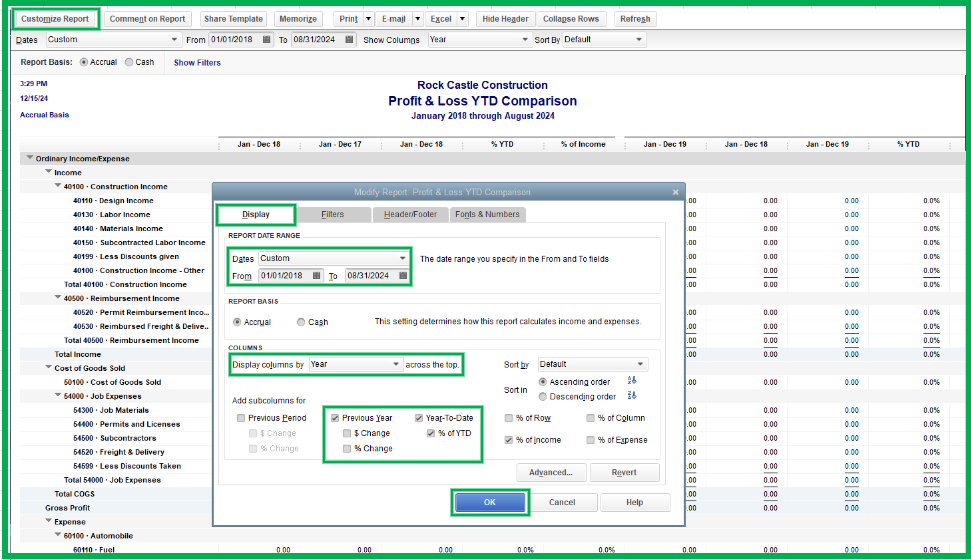Uncheck the Year-To-Date checkbox

pos(419,418)
